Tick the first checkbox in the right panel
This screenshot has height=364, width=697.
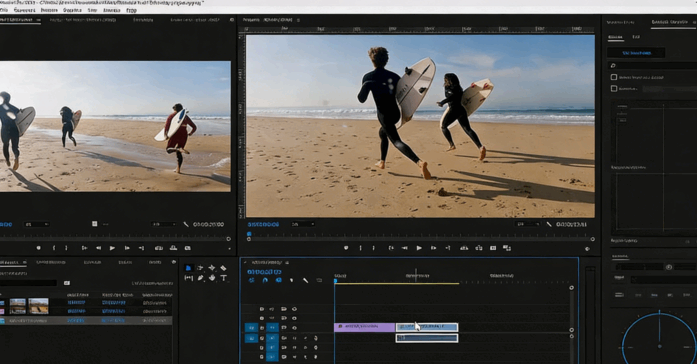[614, 77]
